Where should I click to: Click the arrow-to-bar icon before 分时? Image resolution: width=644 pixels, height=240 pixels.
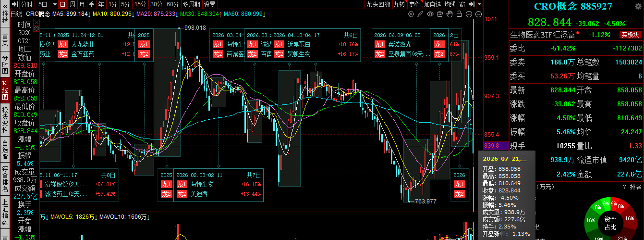click(x=15, y=4)
